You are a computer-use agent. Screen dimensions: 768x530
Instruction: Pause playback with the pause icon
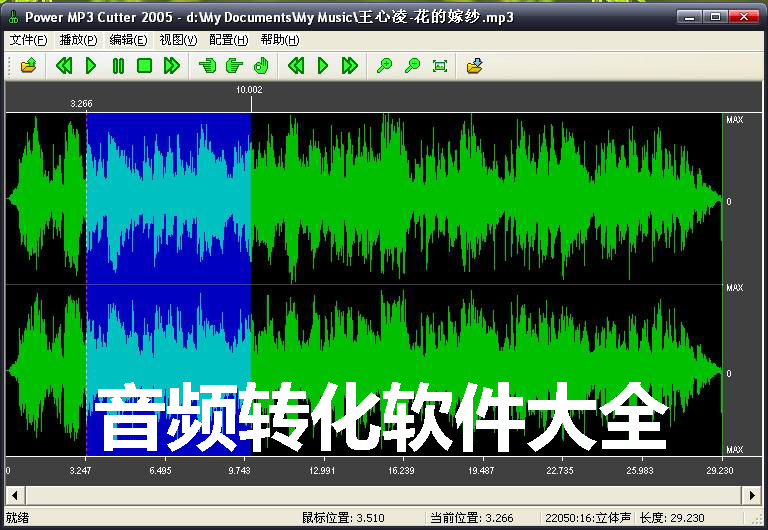tap(118, 65)
